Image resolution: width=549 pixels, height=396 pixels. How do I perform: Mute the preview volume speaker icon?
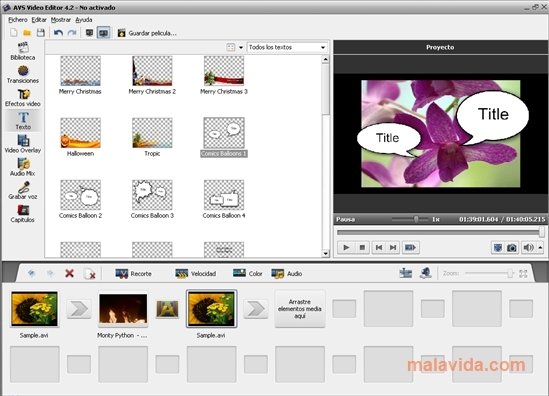[528, 248]
